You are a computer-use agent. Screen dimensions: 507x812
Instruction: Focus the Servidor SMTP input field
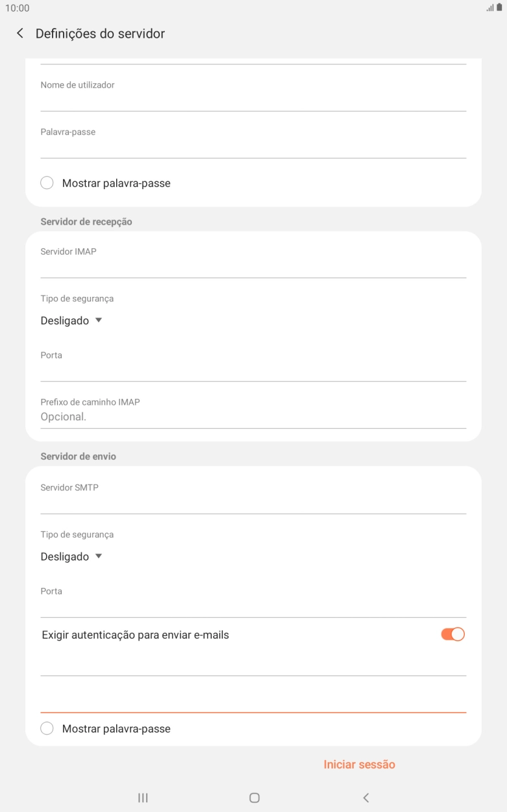coord(253,497)
